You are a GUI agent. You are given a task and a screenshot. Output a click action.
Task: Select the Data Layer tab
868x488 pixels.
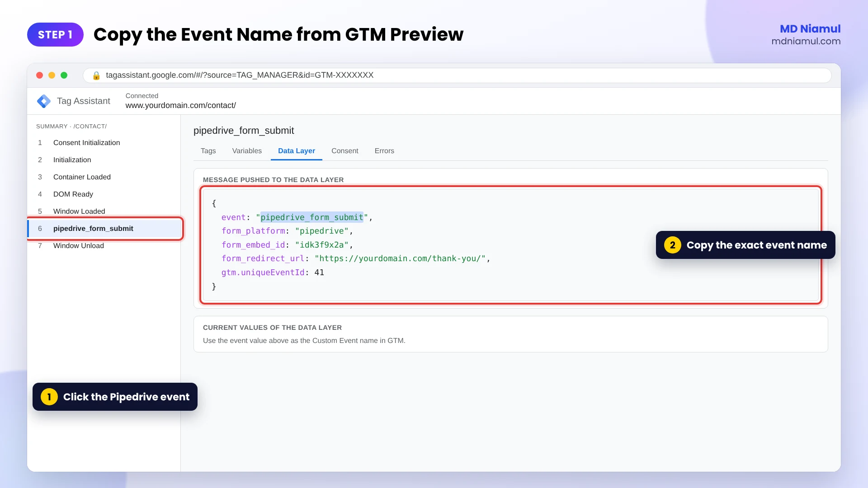pyautogui.click(x=297, y=151)
